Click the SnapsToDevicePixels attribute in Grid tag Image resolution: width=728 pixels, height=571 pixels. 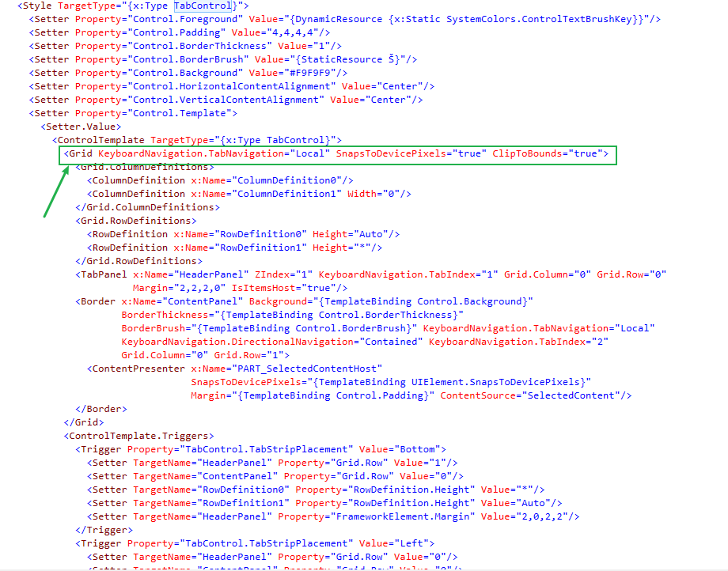[411, 153]
